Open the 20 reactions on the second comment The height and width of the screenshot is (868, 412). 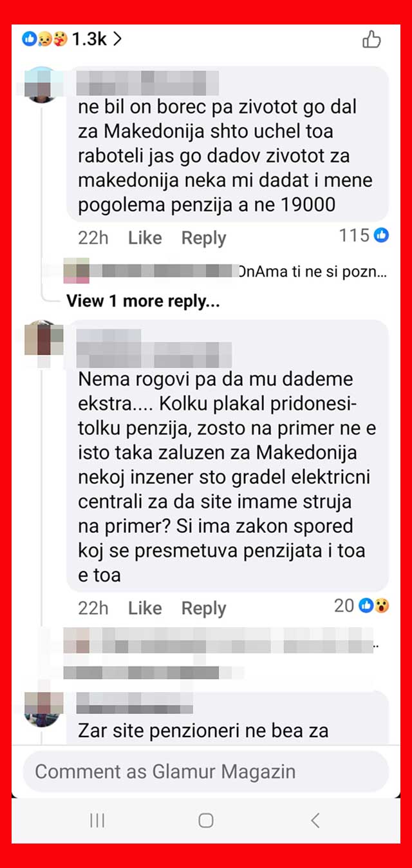(362, 605)
